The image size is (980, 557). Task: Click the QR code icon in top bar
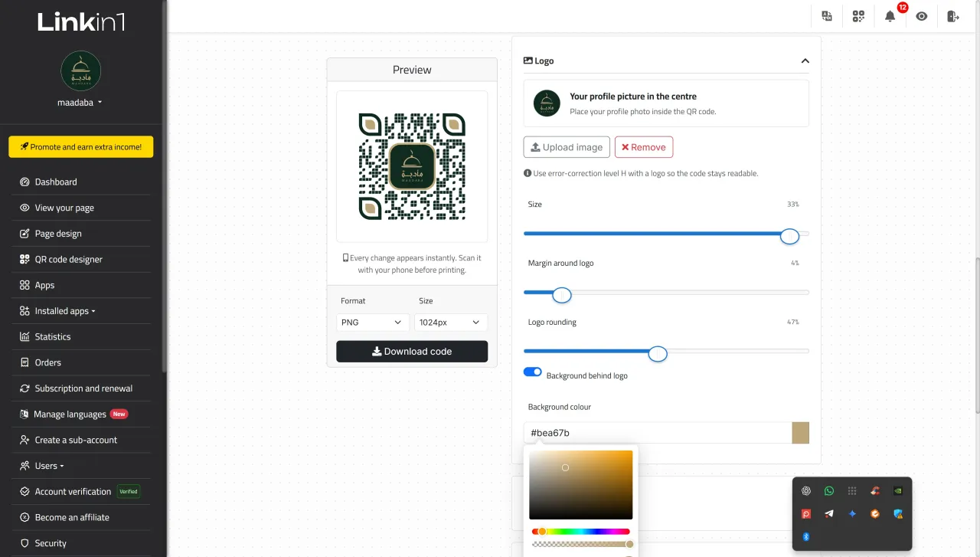858,16
